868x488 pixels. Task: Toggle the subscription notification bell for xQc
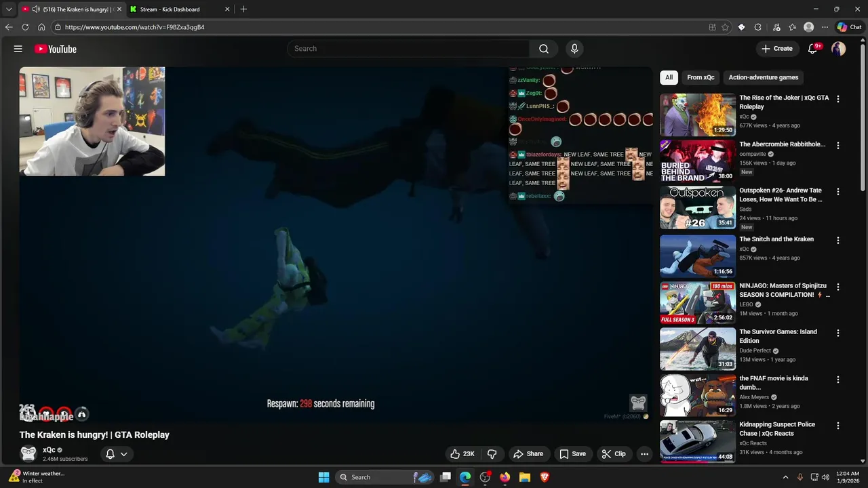click(110, 454)
